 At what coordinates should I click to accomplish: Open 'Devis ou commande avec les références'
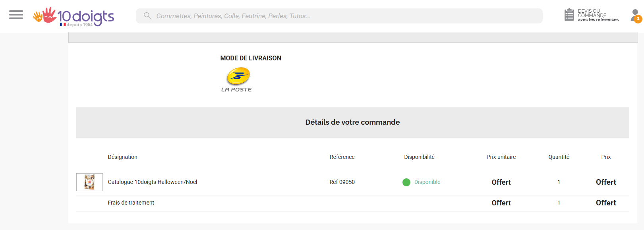[598, 15]
